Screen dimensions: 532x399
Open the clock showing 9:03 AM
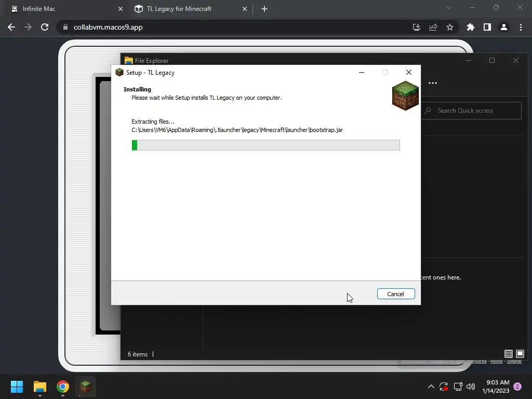496,387
